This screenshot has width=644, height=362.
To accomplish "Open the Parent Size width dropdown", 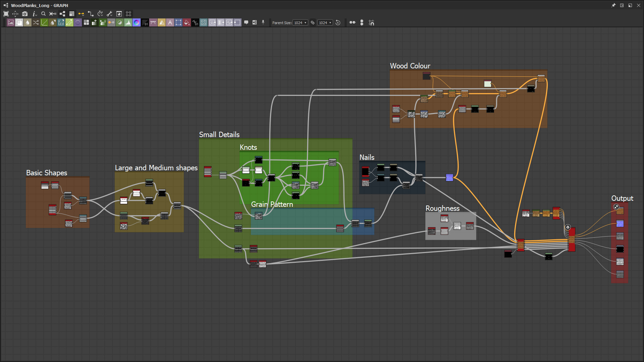I will click(300, 22).
